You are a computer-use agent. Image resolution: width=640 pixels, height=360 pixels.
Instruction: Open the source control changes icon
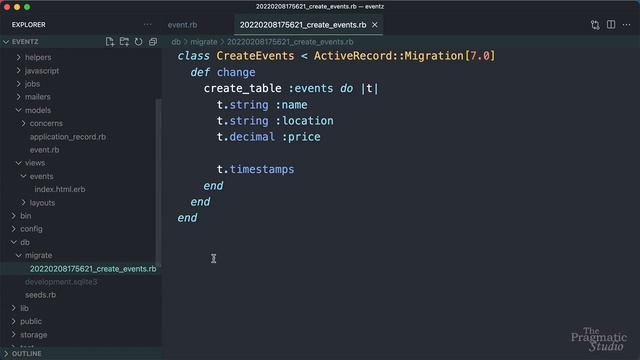pyautogui.click(x=595, y=25)
